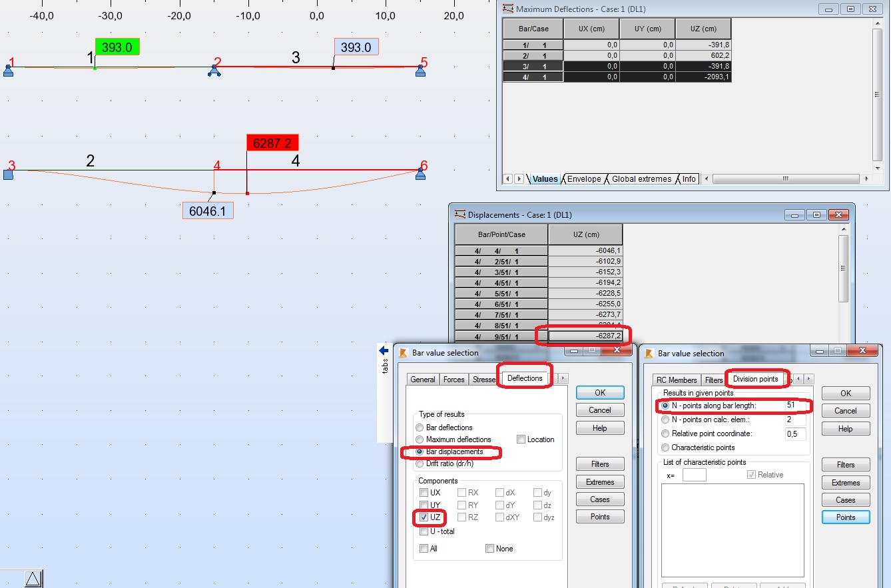
Task: Click the Deflections dialog title bar icon
Action: tap(404, 353)
